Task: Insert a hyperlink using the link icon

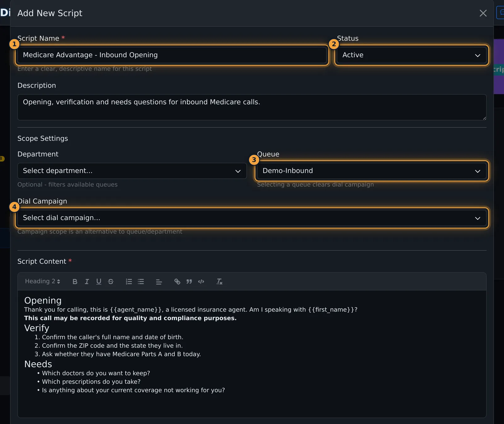Action: pos(177,281)
